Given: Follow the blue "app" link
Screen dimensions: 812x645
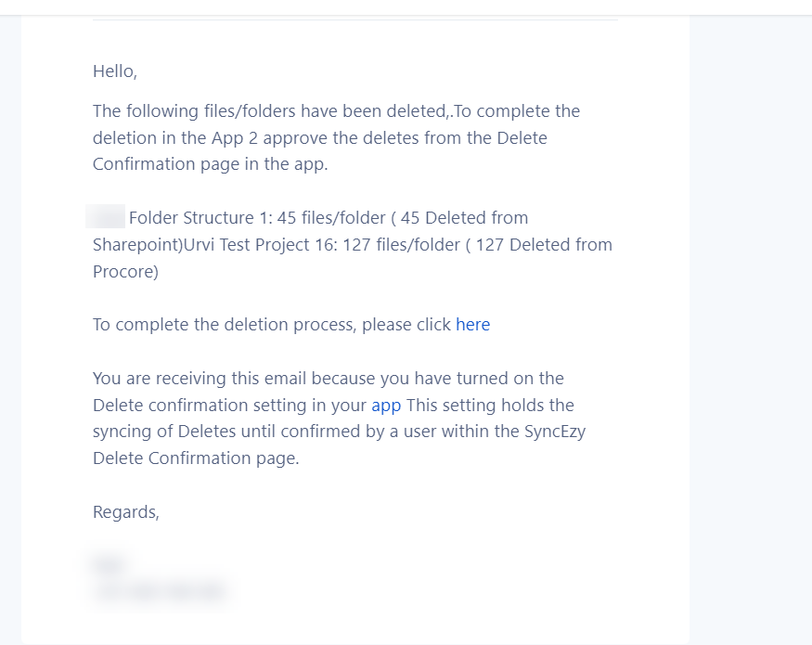Looking at the screenshot, I should click(386, 406).
